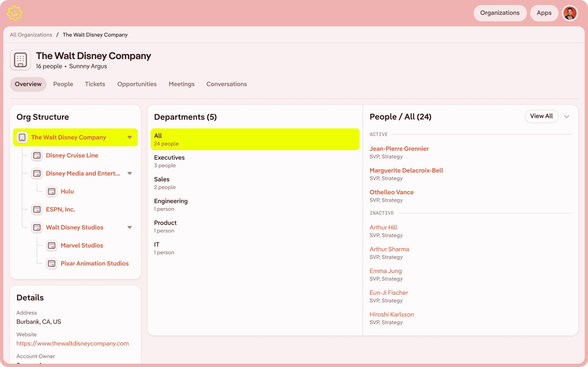Click the Walt Disney Studios icon
This screenshot has height=367, width=588.
[37, 227]
